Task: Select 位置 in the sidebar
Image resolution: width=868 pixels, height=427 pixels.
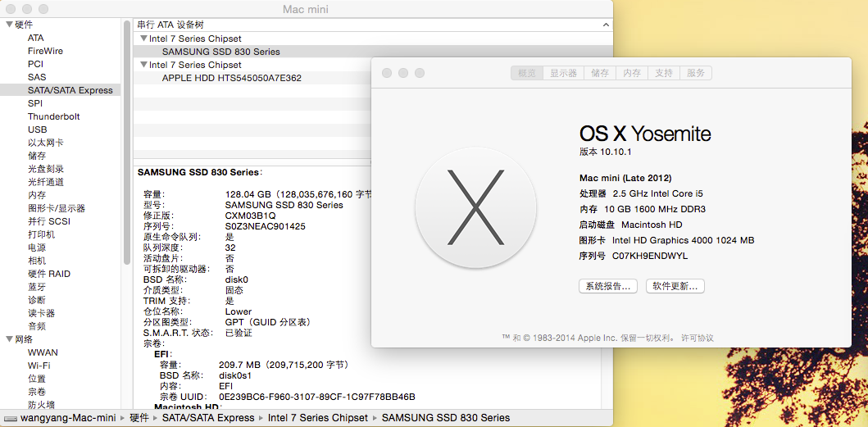Action: [x=37, y=379]
